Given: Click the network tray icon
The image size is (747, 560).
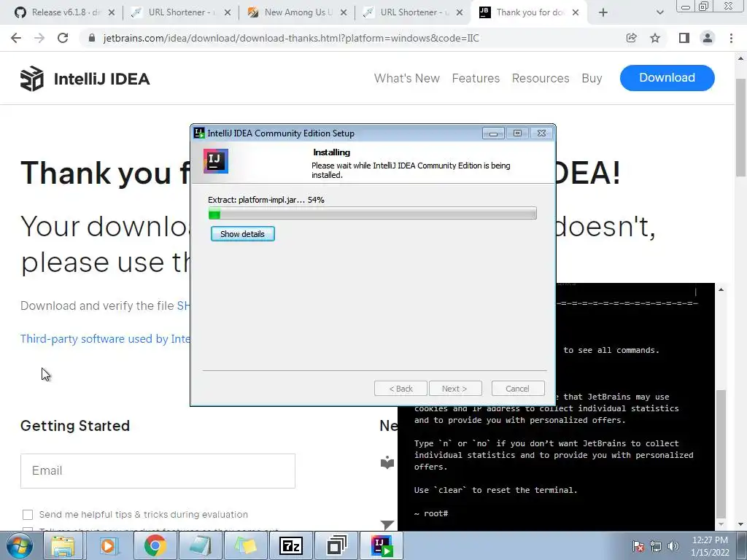Looking at the screenshot, I should [x=656, y=546].
